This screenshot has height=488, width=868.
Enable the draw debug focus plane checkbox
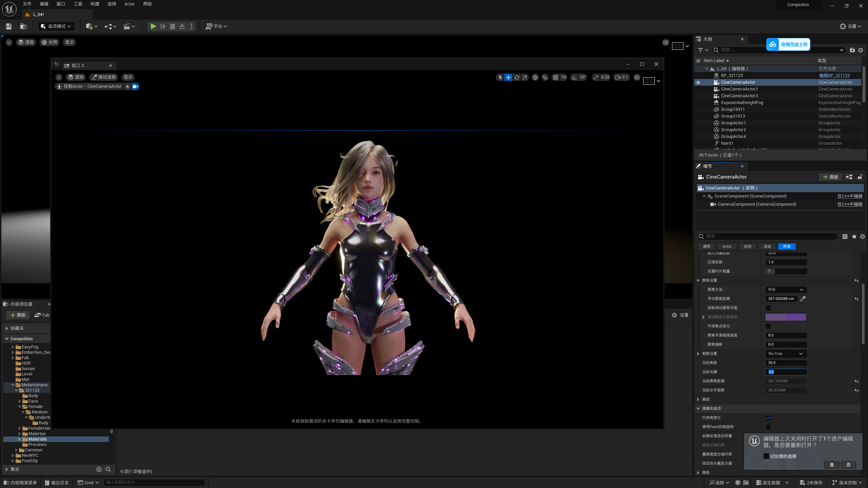[x=768, y=308]
